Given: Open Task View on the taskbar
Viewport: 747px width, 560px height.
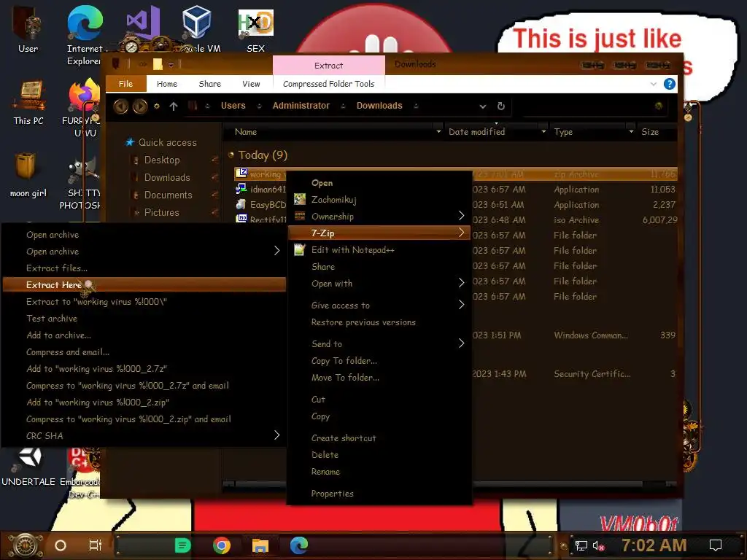Looking at the screenshot, I should click(x=96, y=545).
